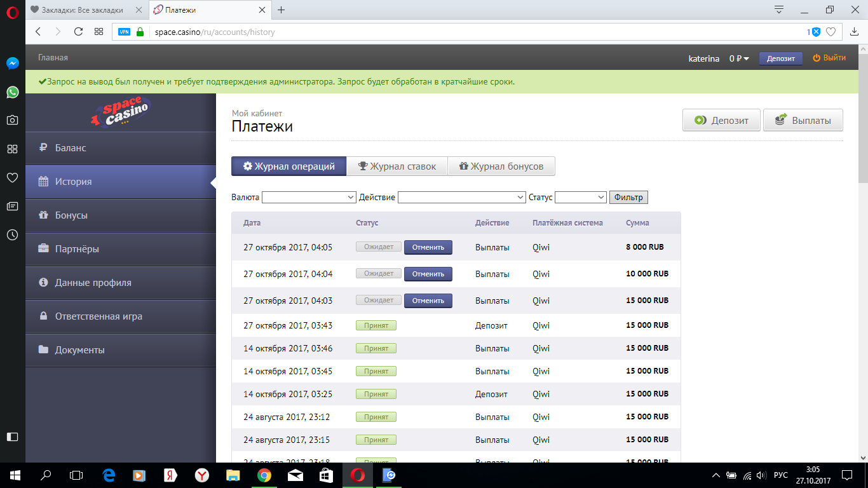Click the Ожидает status in the 04:05 row
The width and height of the screenshot is (868, 488).
pyautogui.click(x=379, y=247)
